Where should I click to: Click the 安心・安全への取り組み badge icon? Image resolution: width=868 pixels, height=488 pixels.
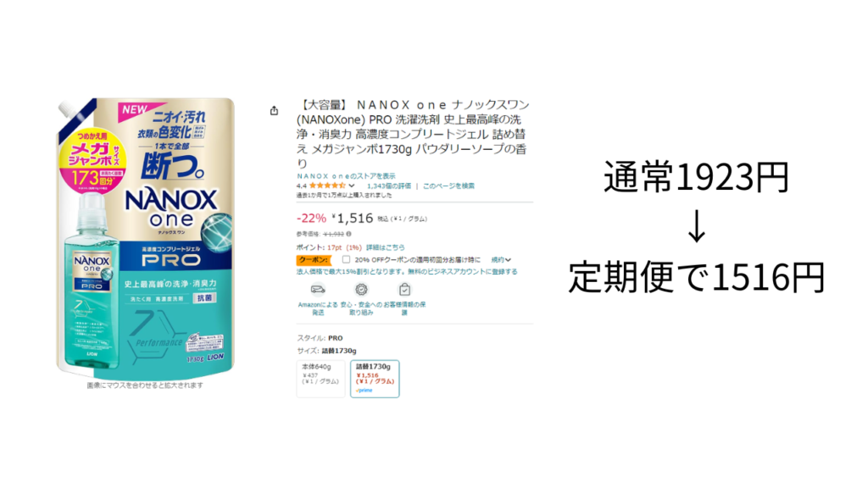click(361, 290)
